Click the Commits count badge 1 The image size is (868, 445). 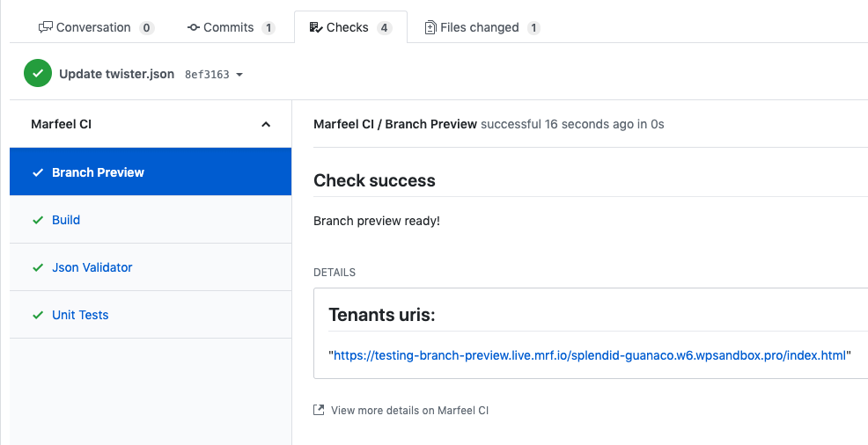coord(268,27)
